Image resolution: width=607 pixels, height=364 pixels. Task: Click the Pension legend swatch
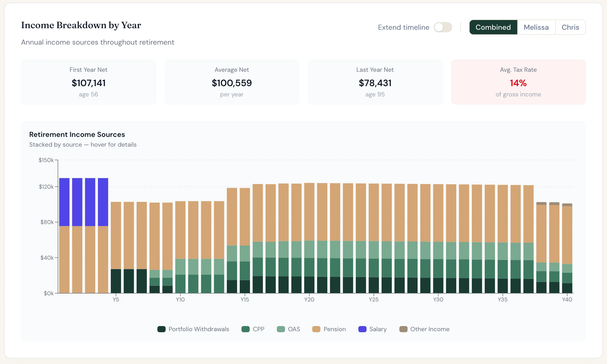pos(316,329)
